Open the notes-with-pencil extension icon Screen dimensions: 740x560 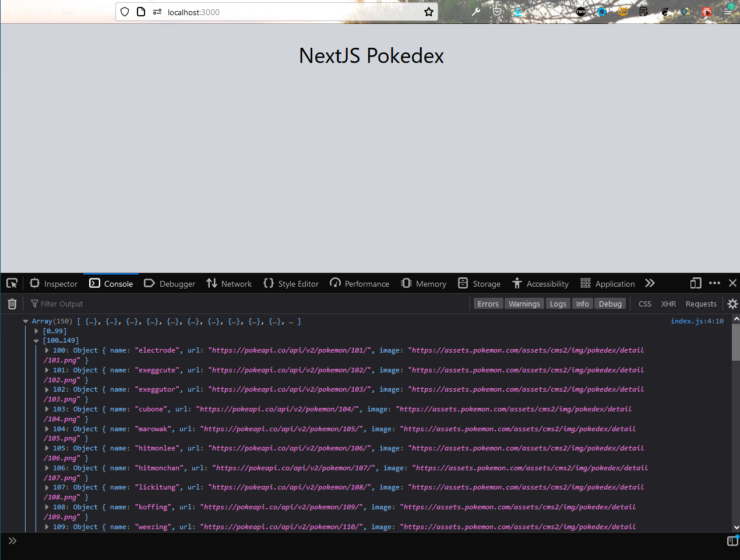coord(644,12)
